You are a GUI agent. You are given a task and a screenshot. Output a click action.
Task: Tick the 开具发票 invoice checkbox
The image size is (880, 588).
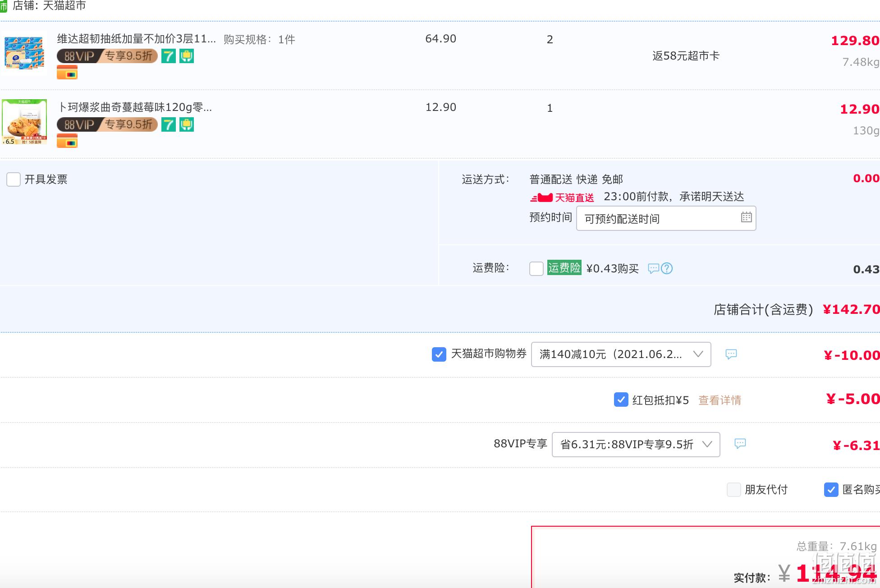(14, 179)
